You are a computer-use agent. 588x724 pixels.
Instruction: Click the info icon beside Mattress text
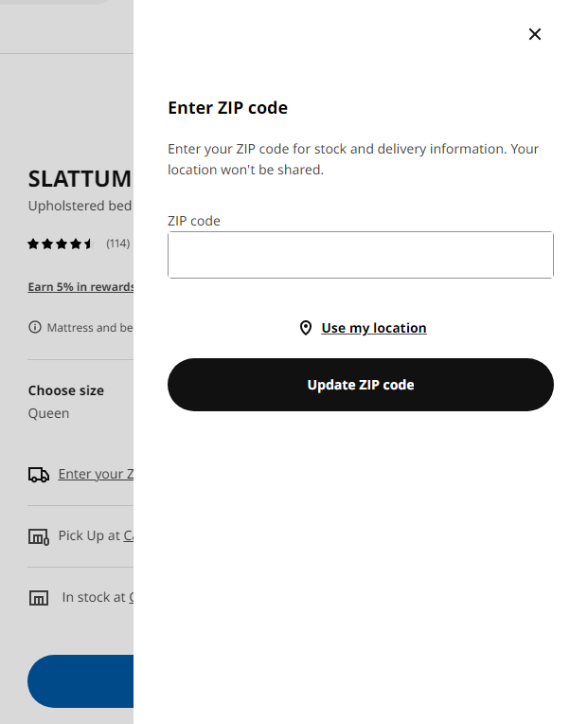(x=35, y=328)
